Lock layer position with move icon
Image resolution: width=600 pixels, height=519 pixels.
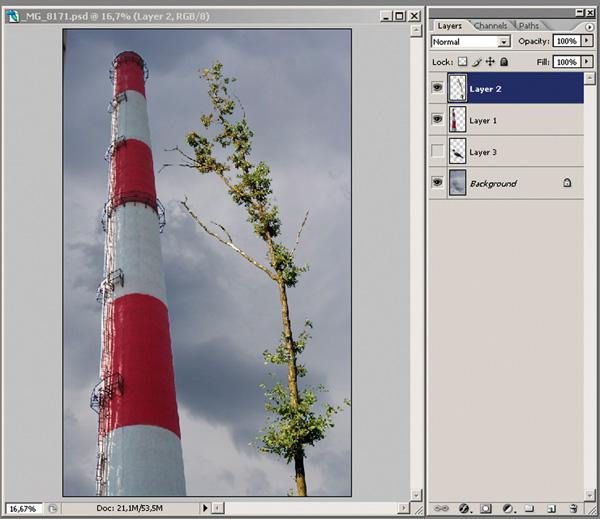[491, 62]
